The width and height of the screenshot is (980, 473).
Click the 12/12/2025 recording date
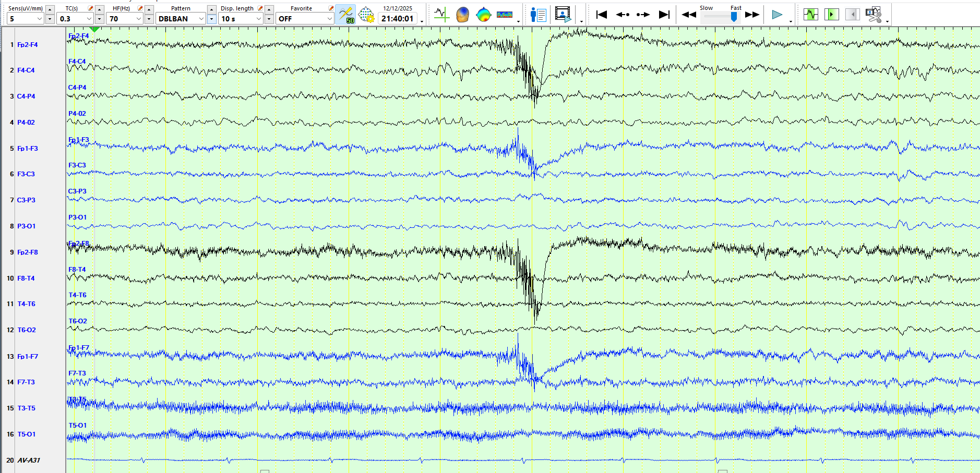click(398, 8)
